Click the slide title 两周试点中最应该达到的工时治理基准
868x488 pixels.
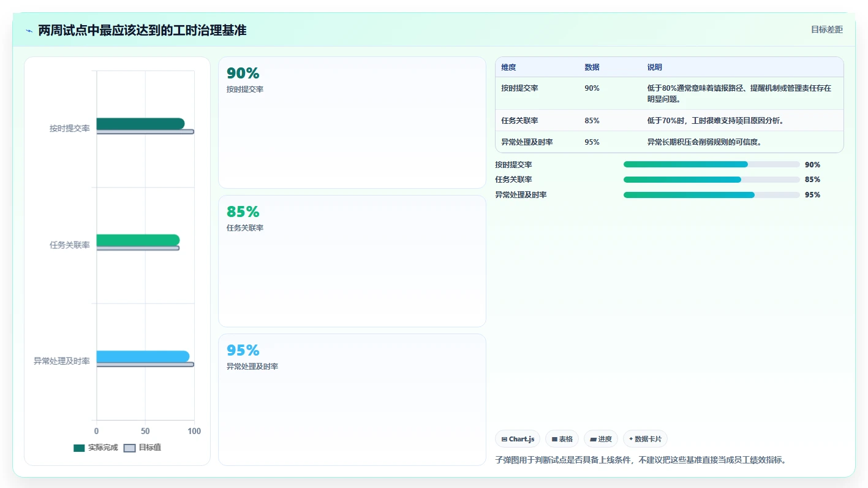coord(142,30)
